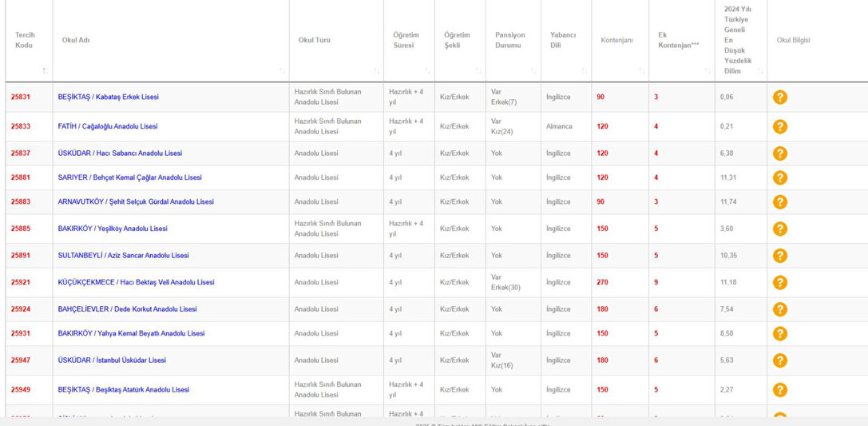Open info icon for Beşiktaş Atatürk Anadolu Lisesi

pyautogui.click(x=780, y=390)
